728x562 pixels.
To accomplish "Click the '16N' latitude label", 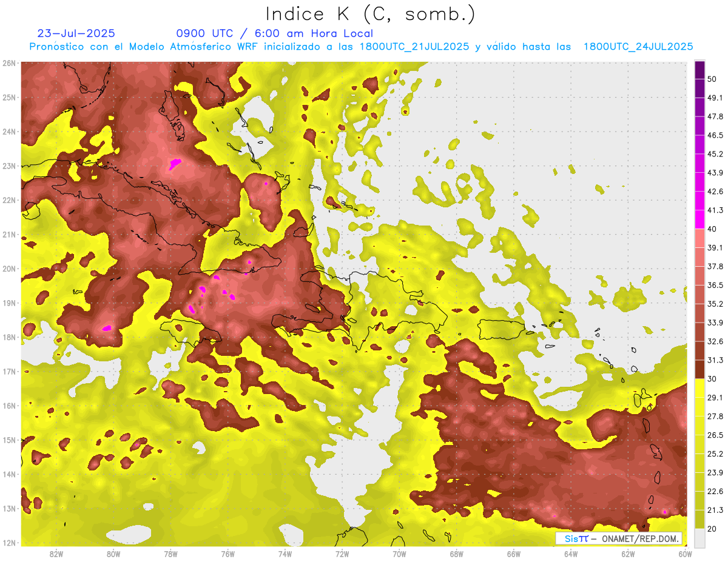I will [x=9, y=406].
